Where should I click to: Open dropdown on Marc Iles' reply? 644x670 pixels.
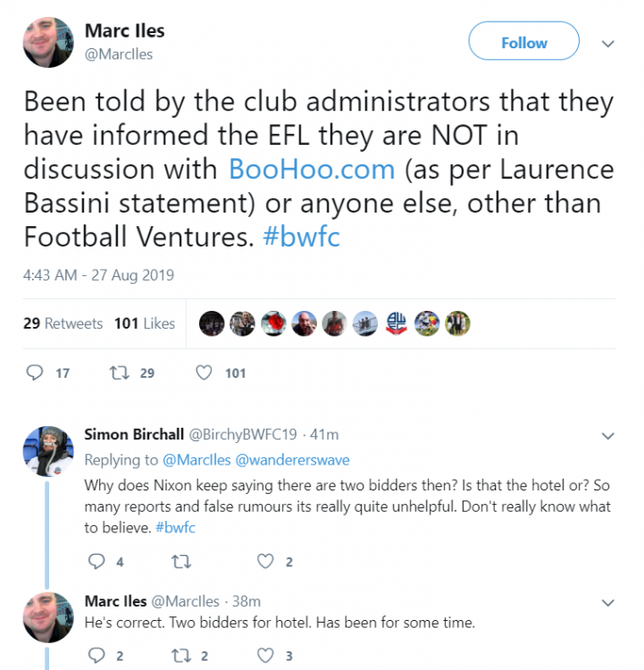tap(607, 602)
